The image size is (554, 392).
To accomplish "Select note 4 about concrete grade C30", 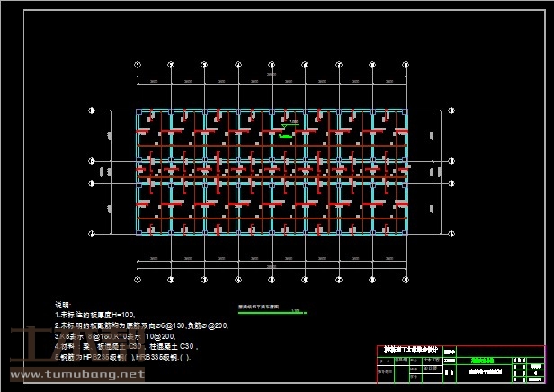I will coord(127,345).
